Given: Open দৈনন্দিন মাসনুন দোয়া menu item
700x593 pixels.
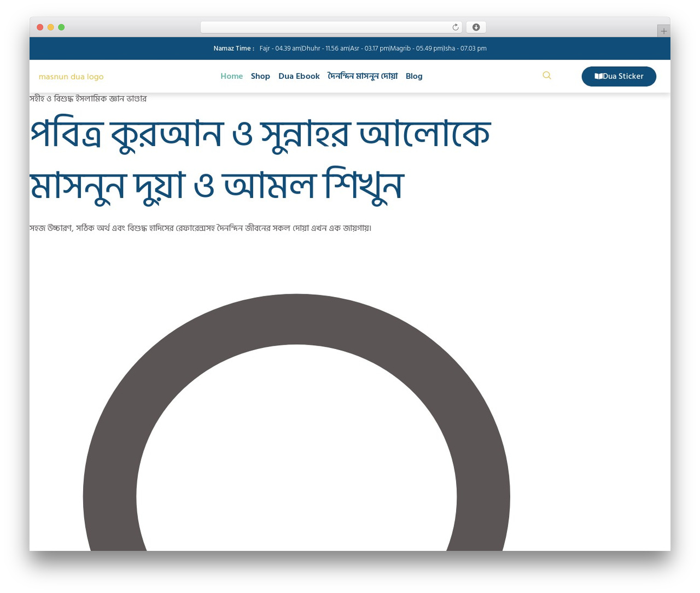Looking at the screenshot, I should click(x=363, y=76).
